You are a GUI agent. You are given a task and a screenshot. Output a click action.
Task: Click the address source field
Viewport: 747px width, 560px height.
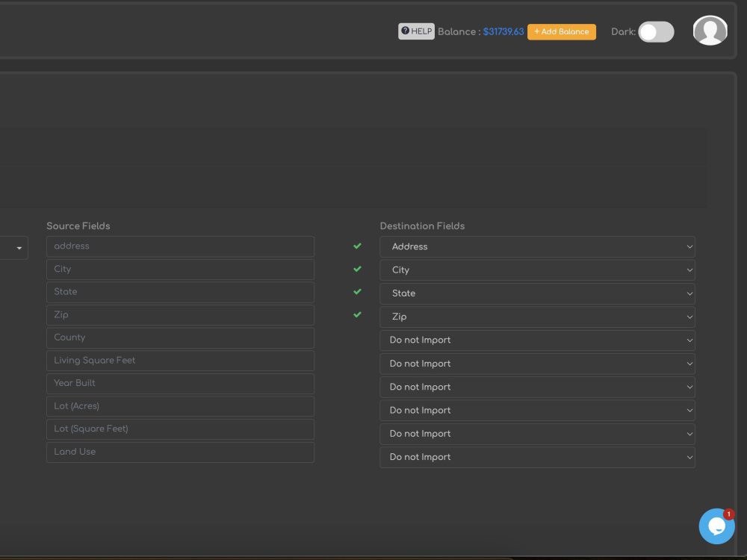(x=180, y=246)
